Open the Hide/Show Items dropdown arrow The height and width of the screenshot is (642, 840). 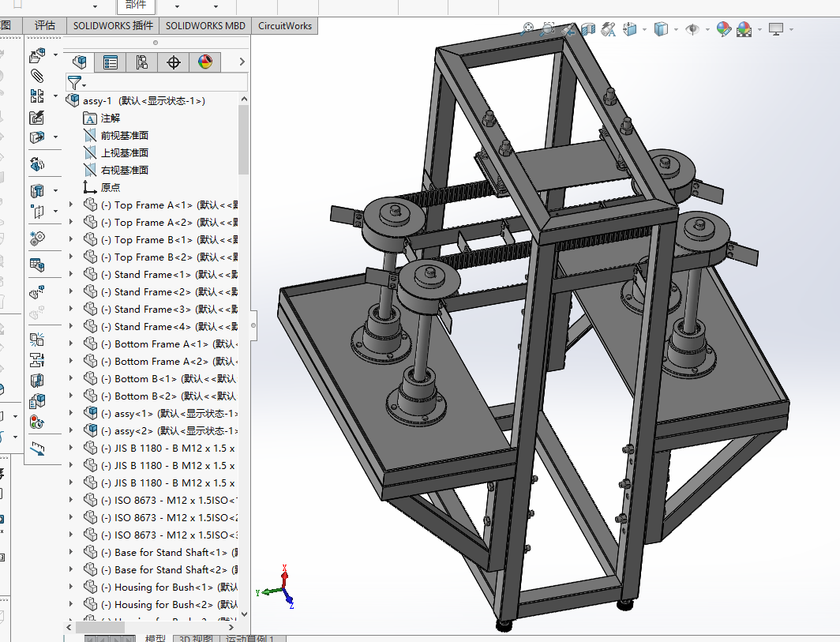point(707,29)
